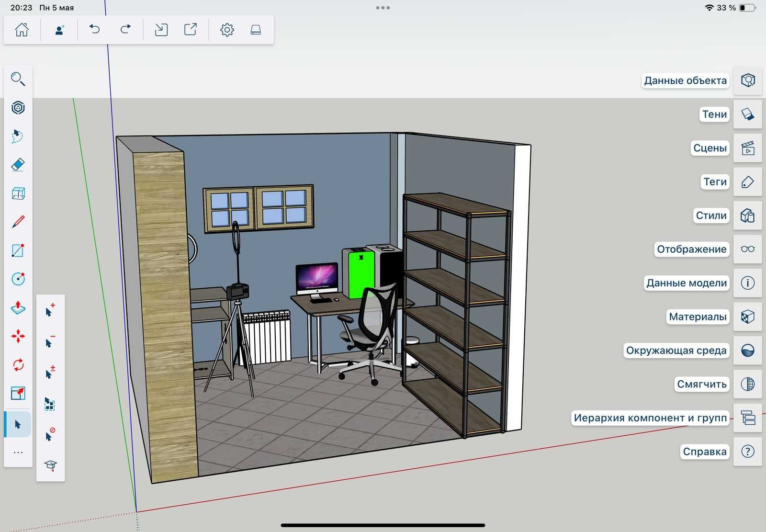Image resolution: width=766 pixels, height=532 pixels.
Task: Open the Tags panel icon
Action: [x=748, y=182]
